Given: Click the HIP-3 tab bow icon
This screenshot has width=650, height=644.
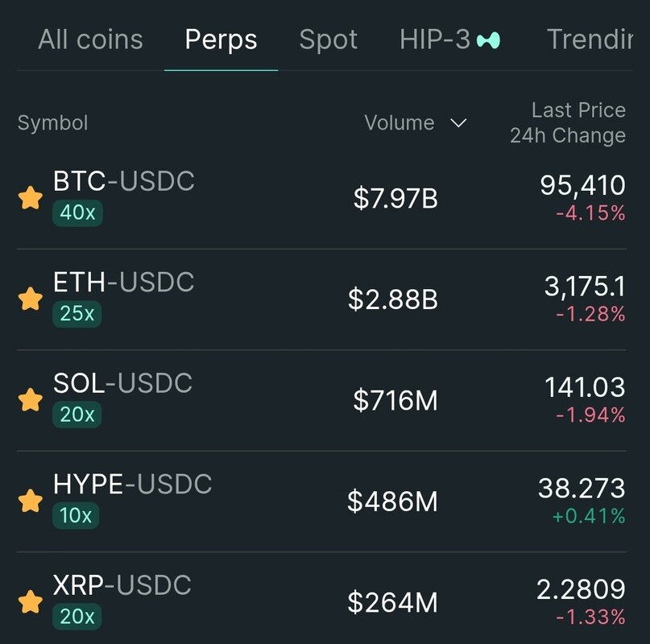Looking at the screenshot, I should point(488,40).
